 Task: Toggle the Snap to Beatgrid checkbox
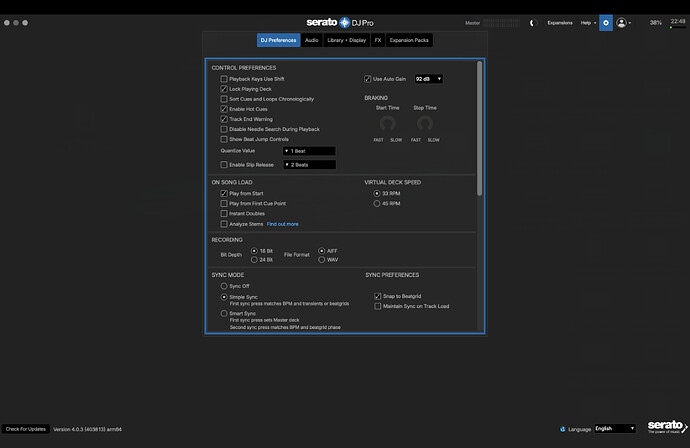tap(377, 296)
